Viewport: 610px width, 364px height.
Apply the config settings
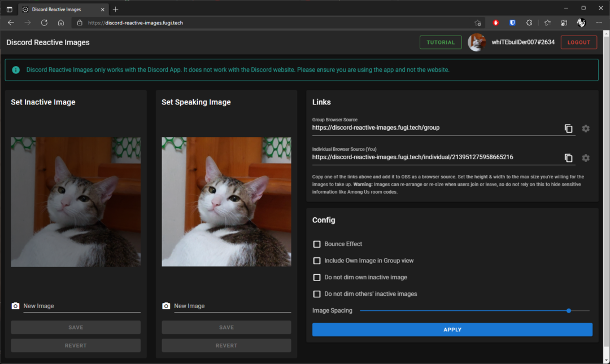tap(452, 330)
